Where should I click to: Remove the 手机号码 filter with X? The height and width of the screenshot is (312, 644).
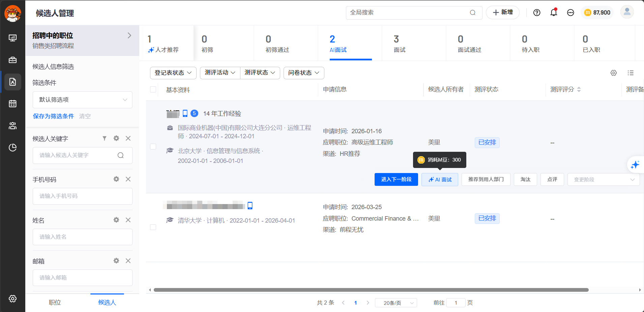click(x=128, y=179)
